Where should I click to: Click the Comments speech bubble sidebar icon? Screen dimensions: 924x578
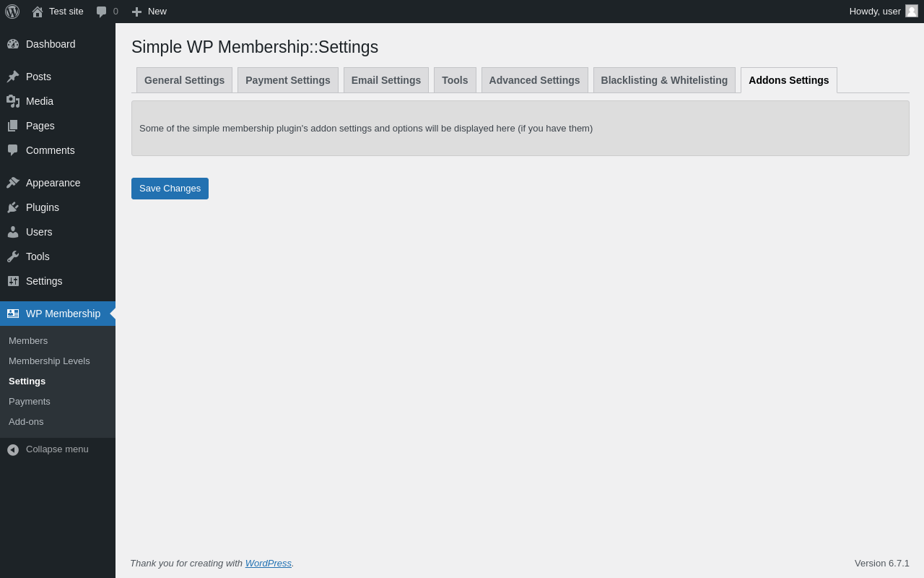pyautogui.click(x=13, y=150)
